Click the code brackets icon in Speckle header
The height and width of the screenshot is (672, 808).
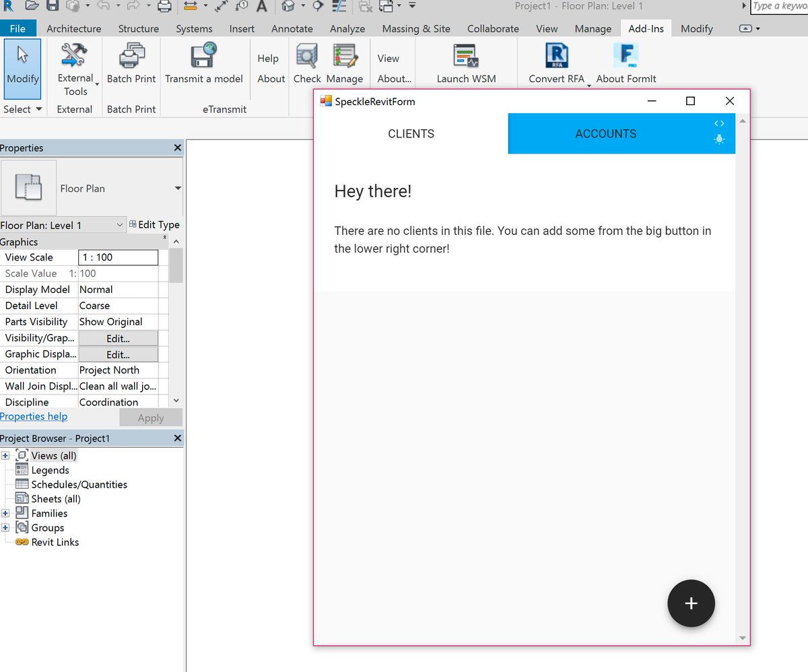pyautogui.click(x=719, y=123)
